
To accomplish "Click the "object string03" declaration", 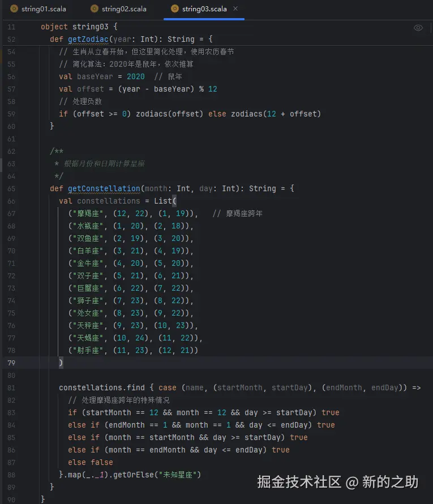I will [75, 27].
